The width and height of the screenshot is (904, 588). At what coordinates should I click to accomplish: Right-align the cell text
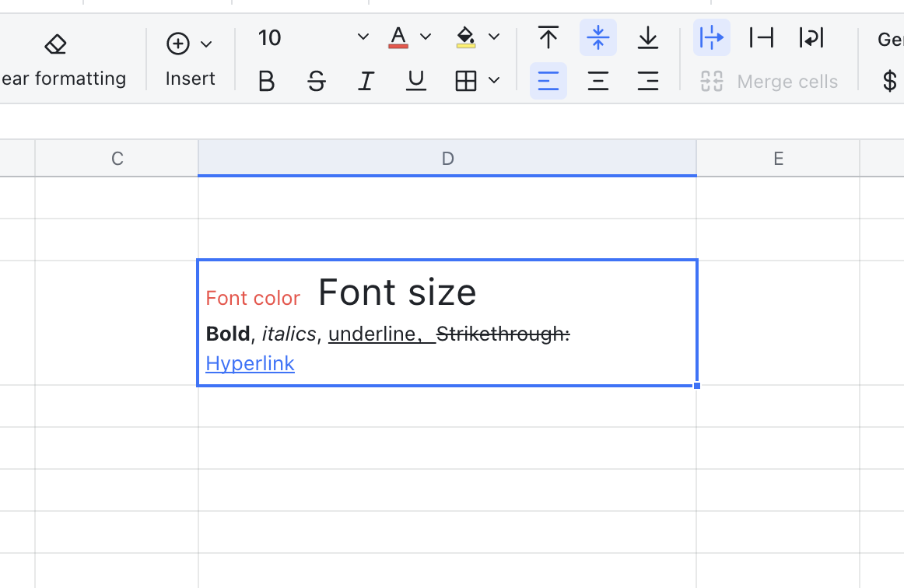point(648,81)
